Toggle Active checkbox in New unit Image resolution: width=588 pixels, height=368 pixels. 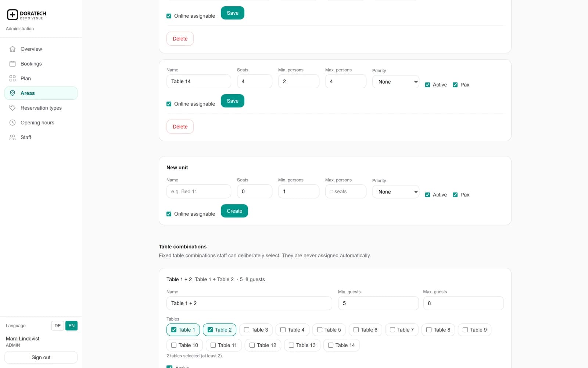click(427, 195)
